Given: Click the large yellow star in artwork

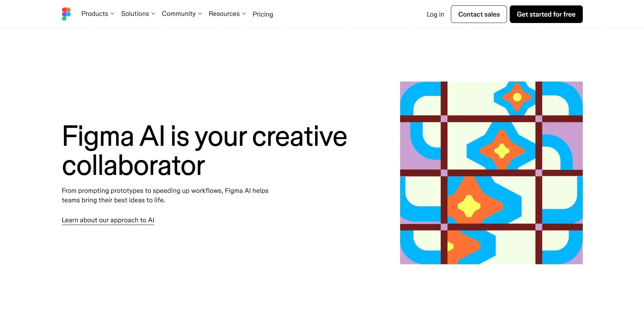Looking at the screenshot, I should (x=469, y=206).
